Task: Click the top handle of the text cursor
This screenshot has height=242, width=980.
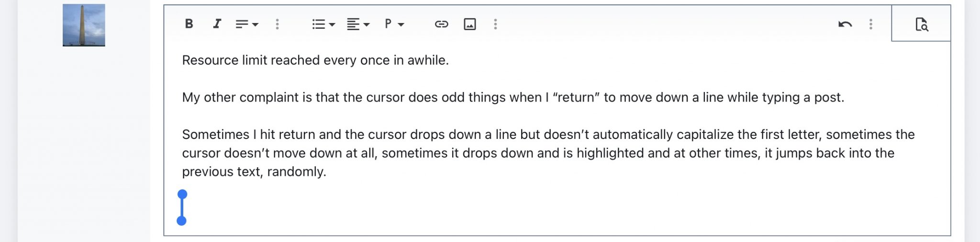Action: coord(182,195)
